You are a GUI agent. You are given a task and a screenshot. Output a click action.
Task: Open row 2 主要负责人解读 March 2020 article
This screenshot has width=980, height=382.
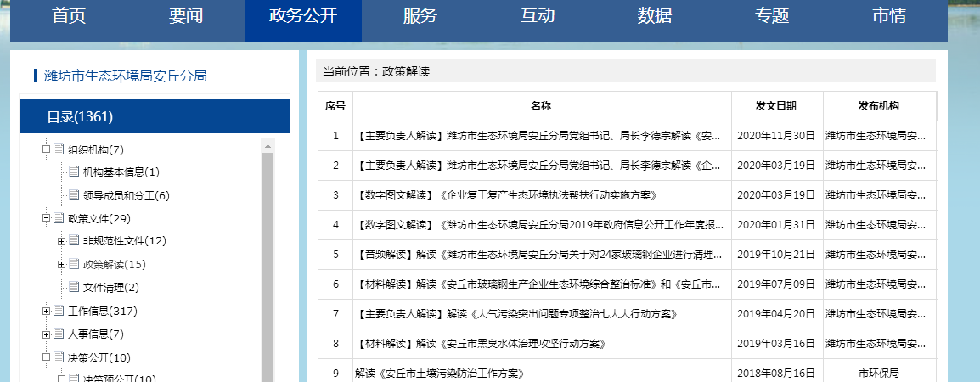point(538,166)
